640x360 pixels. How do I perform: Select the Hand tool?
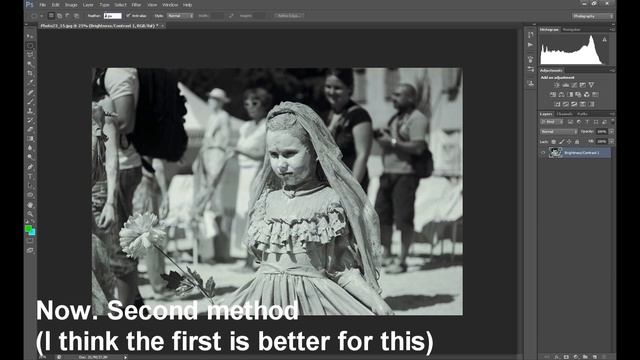coord(30,204)
